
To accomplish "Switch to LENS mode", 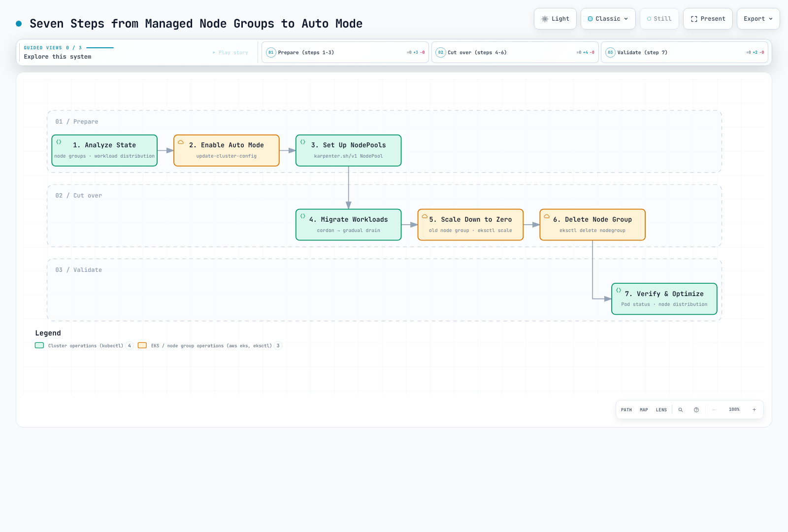I will tap(661, 410).
